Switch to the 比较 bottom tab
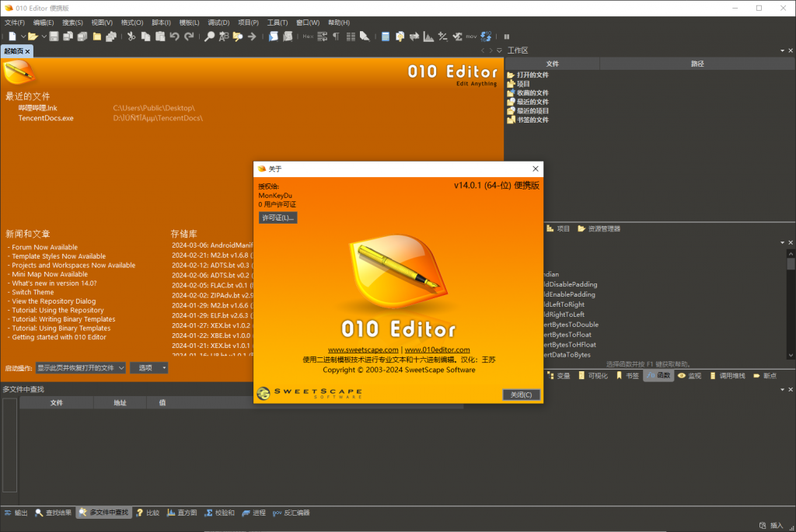This screenshot has height=532, width=796. pyautogui.click(x=148, y=513)
